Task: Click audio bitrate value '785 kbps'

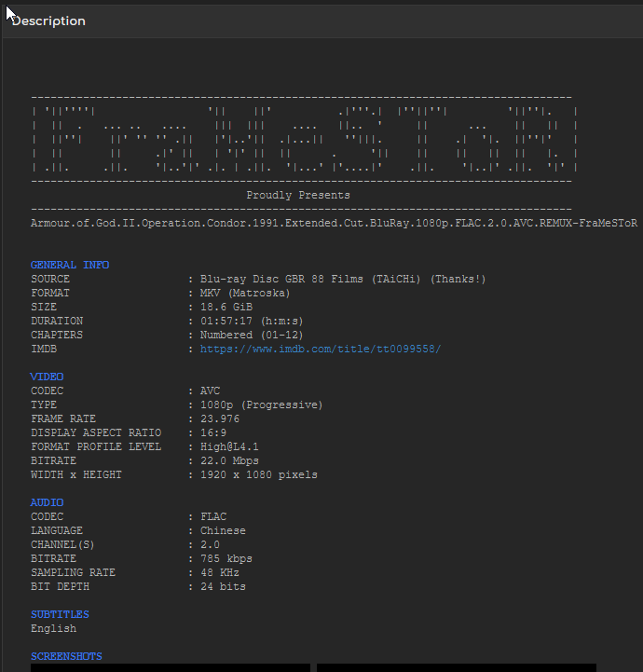Action: point(226,558)
